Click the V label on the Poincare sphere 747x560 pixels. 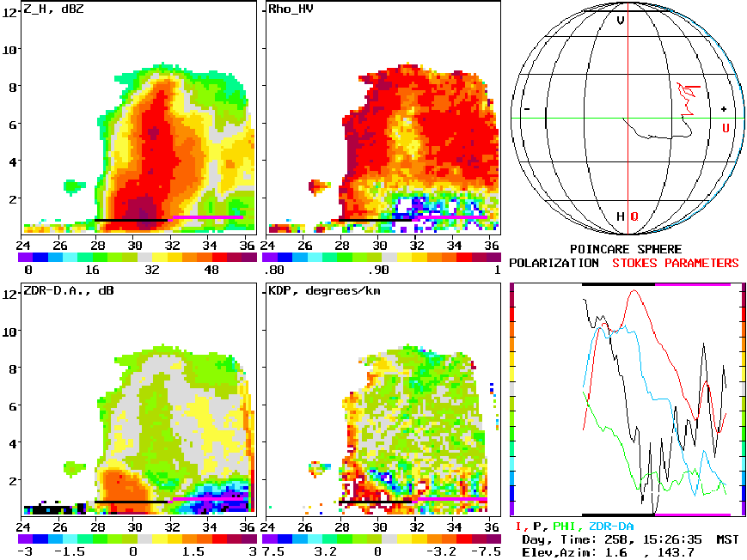621,21
